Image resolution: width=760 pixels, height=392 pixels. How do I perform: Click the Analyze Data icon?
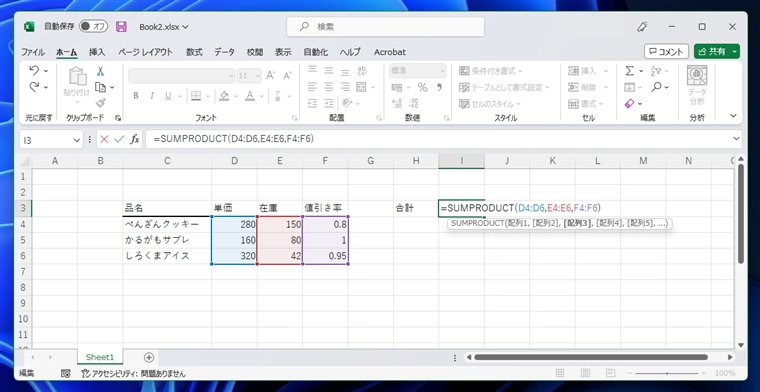[697, 86]
